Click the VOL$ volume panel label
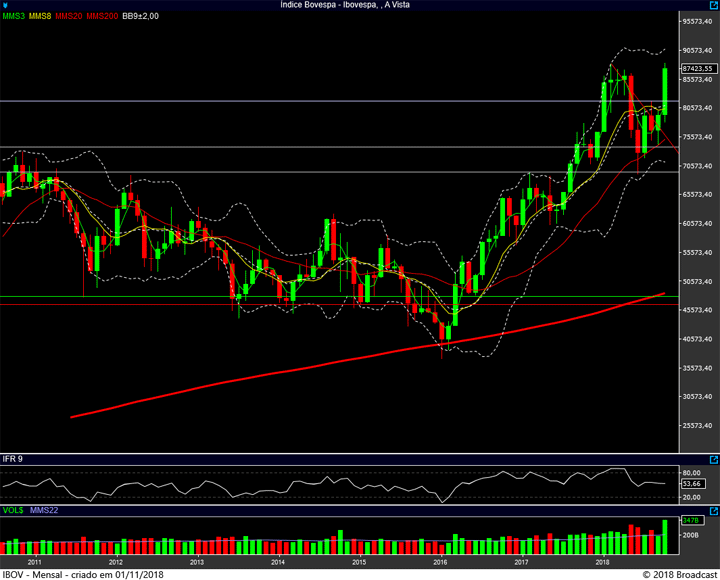Screen dimensions: 720x580 (13, 511)
